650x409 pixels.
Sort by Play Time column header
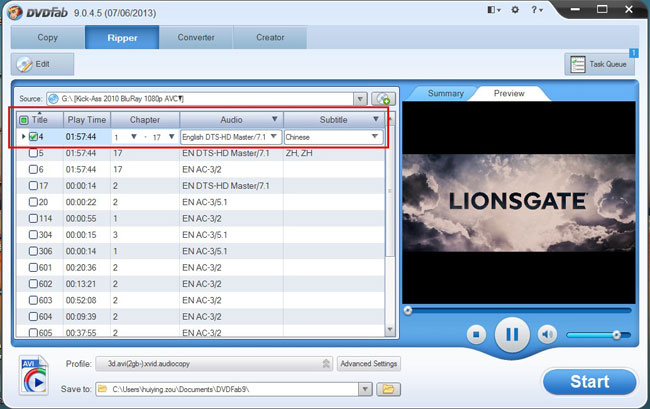[x=87, y=120]
